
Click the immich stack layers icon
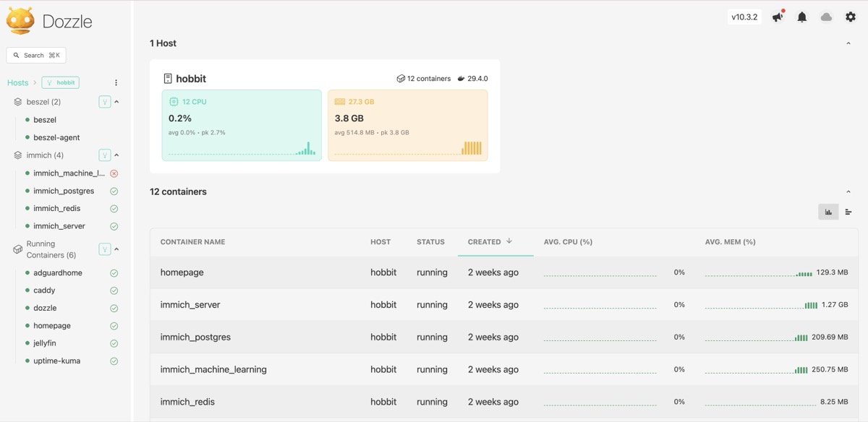coord(18,155)
